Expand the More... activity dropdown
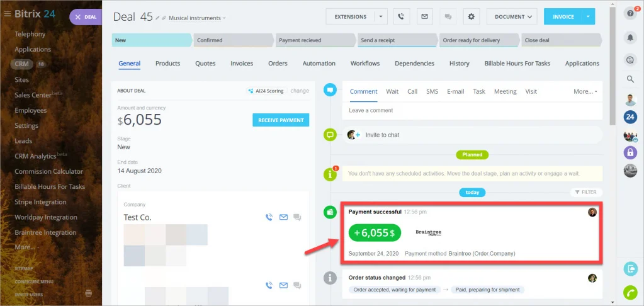Viewport: 644px width, 306px height. click(x=585, y=91)
